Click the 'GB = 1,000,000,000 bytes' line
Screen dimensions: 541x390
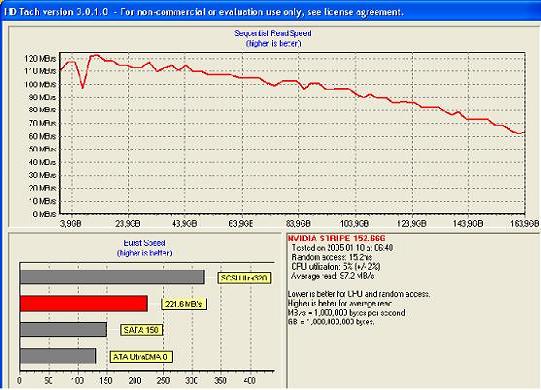(x=331, y=322)
